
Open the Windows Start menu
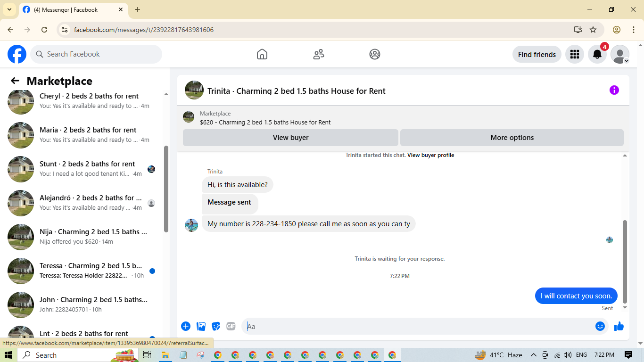click(8, 355)
